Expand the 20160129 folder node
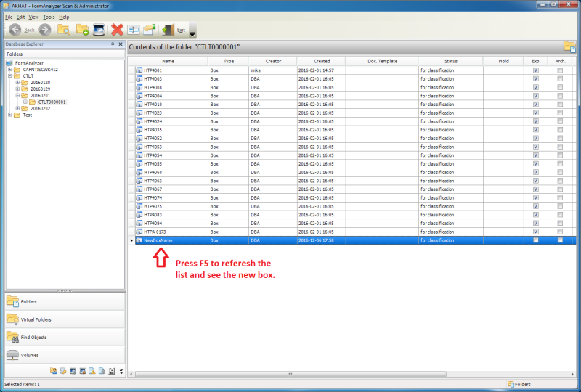 17,89
